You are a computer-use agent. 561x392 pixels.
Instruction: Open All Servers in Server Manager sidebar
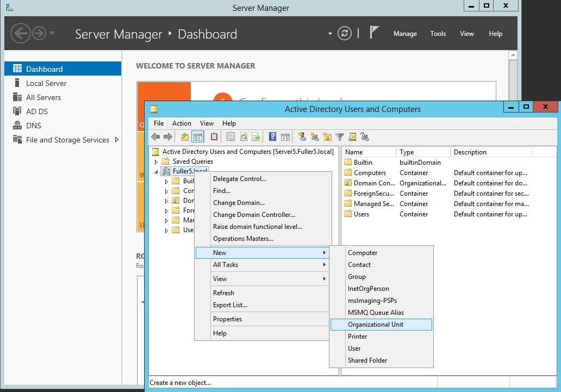43,97
